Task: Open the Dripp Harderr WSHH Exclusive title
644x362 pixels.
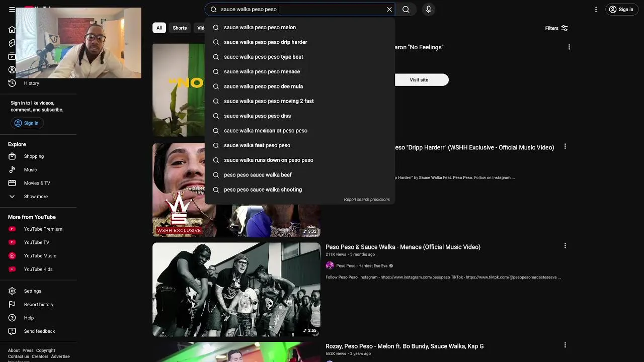Action: pos(474,147)
